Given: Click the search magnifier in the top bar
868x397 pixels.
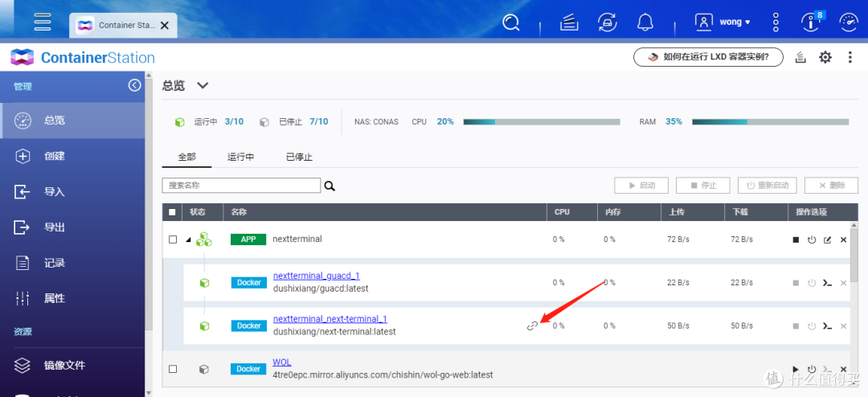Looking at the screenshot, I should (511, 23).
